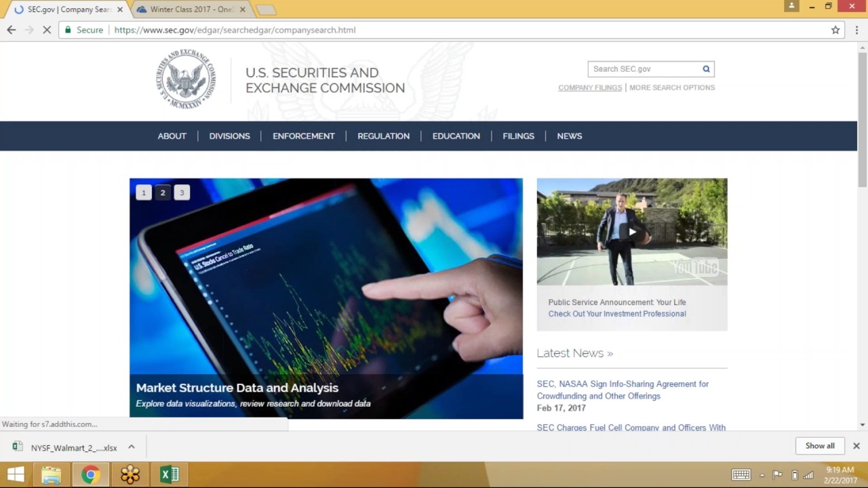Open the Chrome menu (three dots)
This screenshot has height=488, width=868.
pyautogui.click(x=856, y=30)
